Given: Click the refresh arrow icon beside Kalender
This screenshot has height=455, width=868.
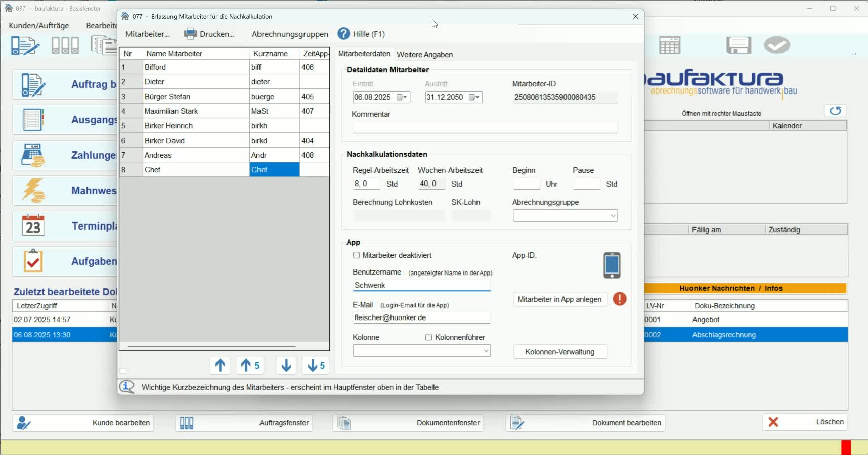Looking at the screenshot, I should pos(835,111).
